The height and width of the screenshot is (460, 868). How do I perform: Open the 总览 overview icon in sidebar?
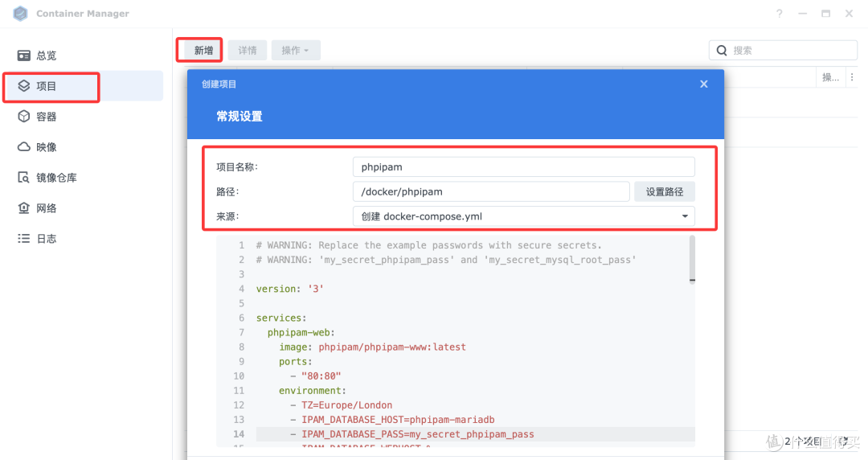click(24, 55)
